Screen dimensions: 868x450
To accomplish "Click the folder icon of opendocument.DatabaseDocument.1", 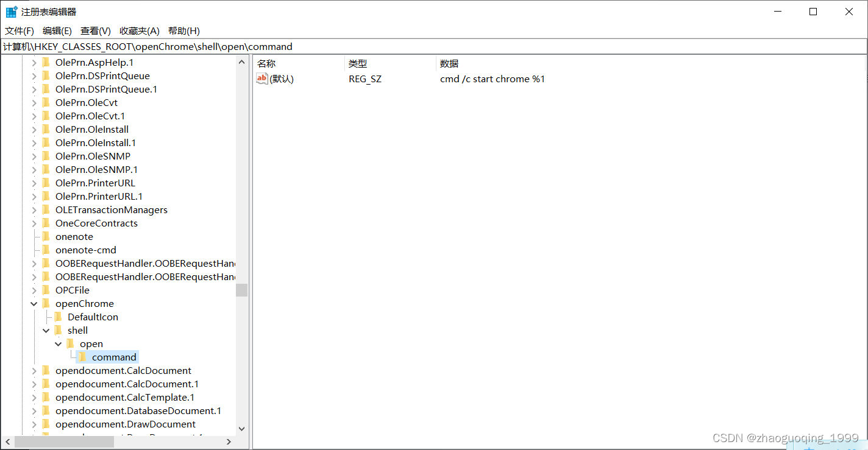I will pos(46,410).
